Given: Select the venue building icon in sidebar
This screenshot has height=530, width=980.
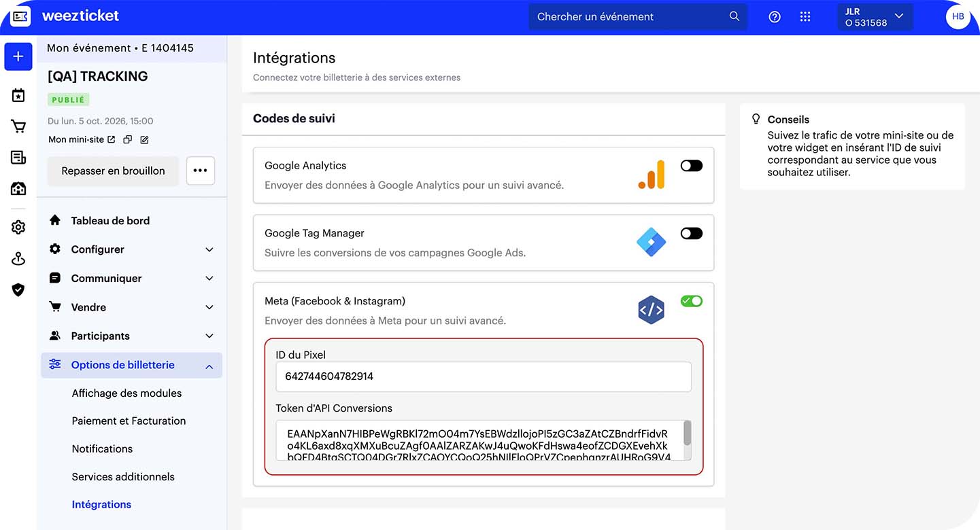Looking at the screenshot, I should coord(18,188).
